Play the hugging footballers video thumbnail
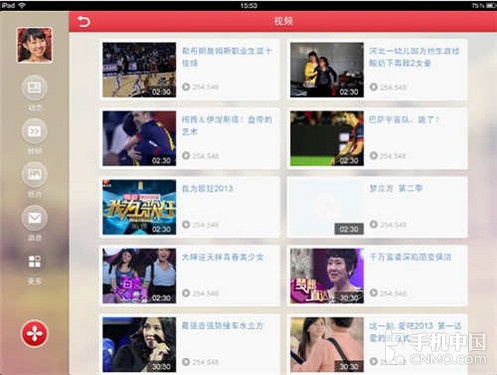This screenshot has height=375, width=497. tap(139, 138)
